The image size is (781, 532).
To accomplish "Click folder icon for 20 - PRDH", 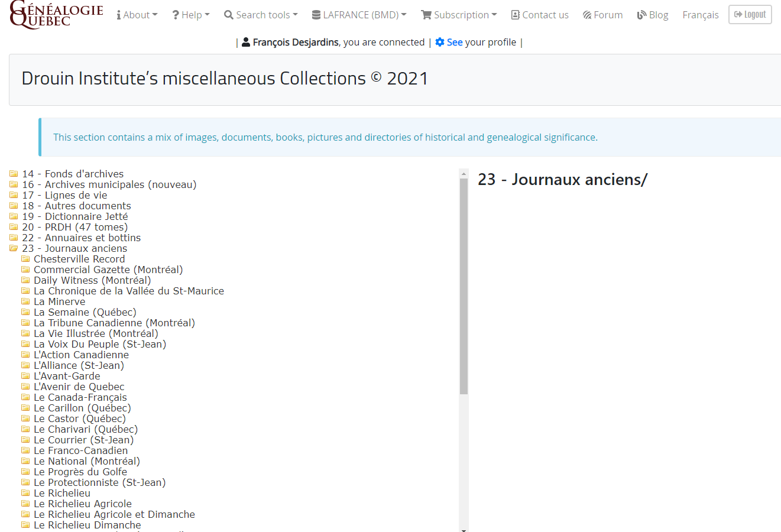I will tap(14, 227).
